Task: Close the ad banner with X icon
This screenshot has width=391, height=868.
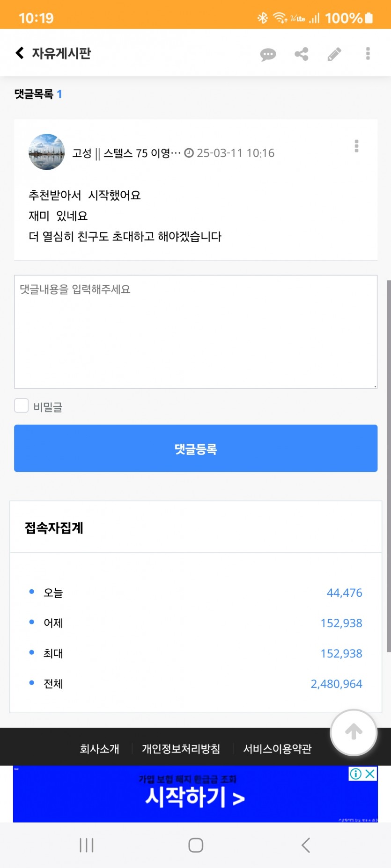Action: 370,774
